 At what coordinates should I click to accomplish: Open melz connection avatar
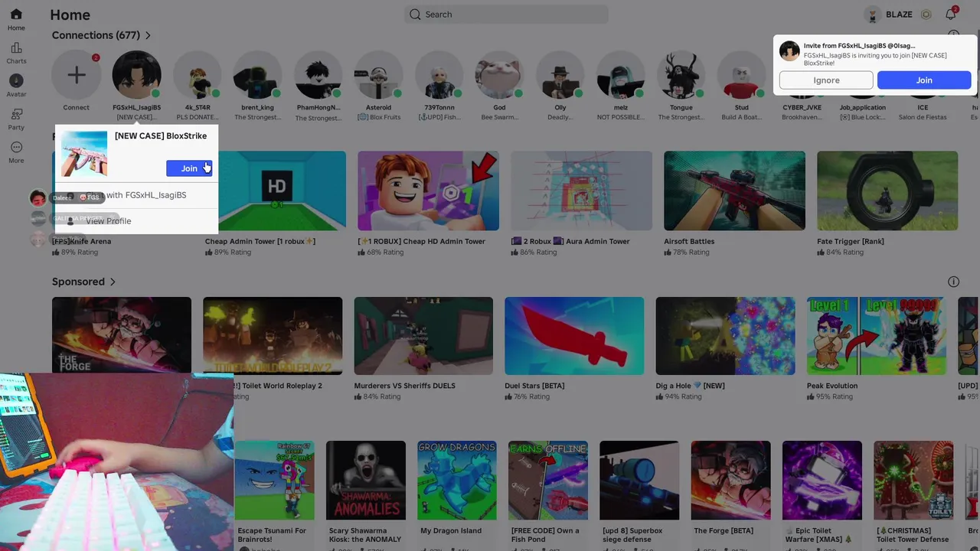click(620, 75)
